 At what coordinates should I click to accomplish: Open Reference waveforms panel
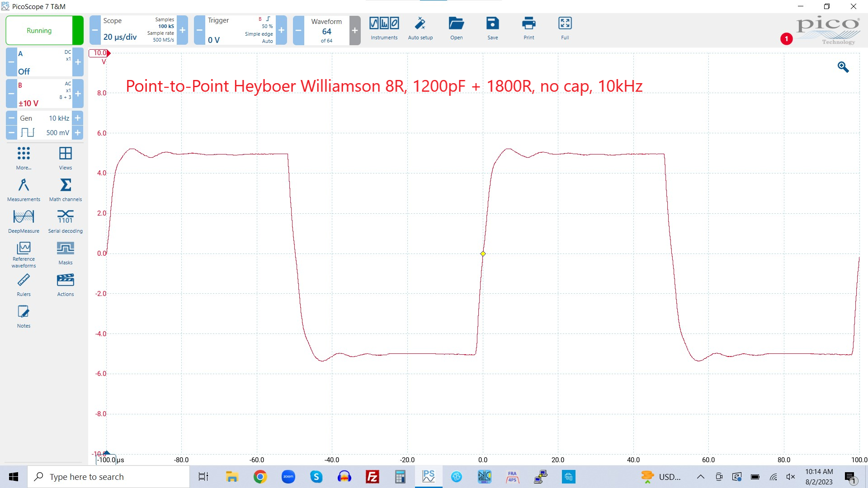(24, 254)
